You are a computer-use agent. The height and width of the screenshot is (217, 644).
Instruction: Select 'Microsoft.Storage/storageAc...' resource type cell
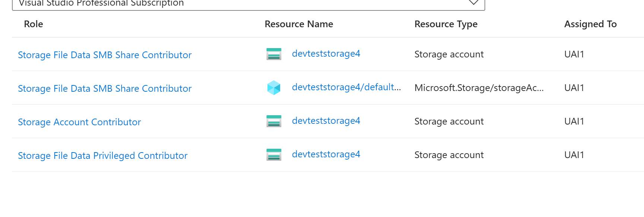[479, 88]
